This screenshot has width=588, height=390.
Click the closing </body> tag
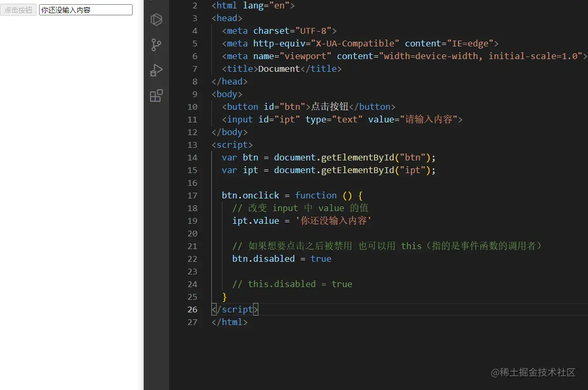[229, 132]
